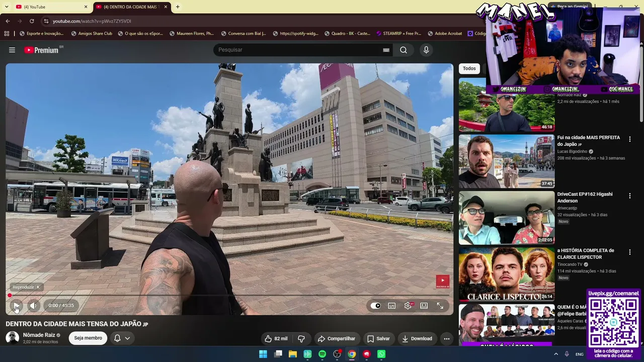Open the 'STEAMRIP » Free Pr...' bookmark
The height and width of the screenshot is (362, 644).
tap(398, 33)
